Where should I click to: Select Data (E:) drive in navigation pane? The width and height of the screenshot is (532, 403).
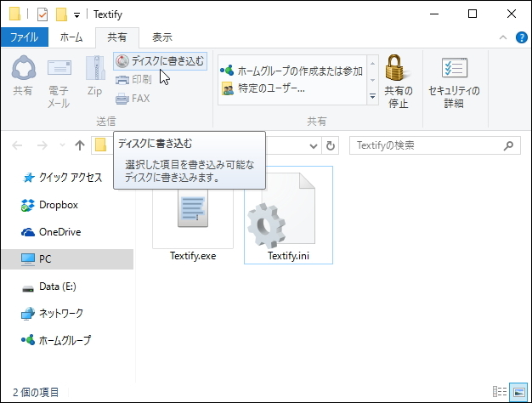48,287
